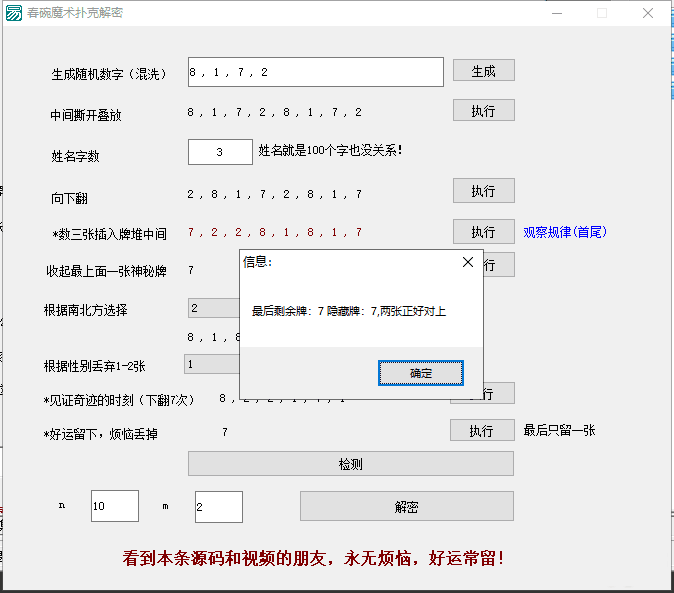Click 执行 for 数三张插入牌堆中间
Screen dimensions: 674x593
[483, 232]
